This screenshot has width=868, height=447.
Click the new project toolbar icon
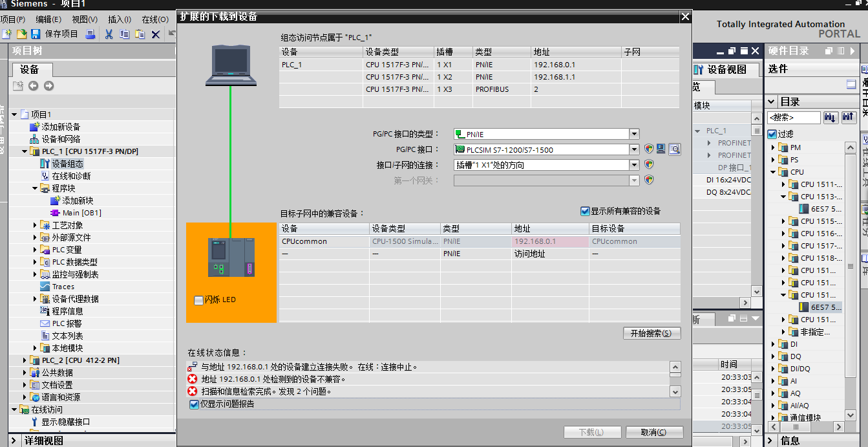click(x=7, y=34)
